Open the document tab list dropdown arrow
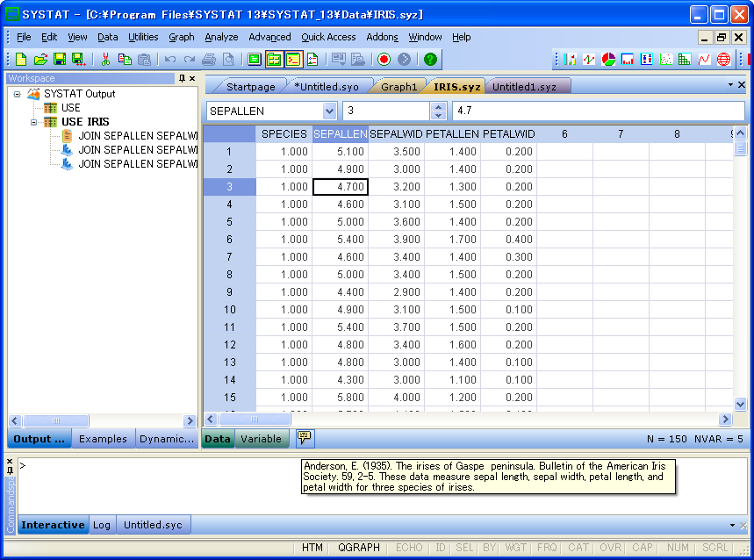The image size is (754, 560). tap(730, 84)
